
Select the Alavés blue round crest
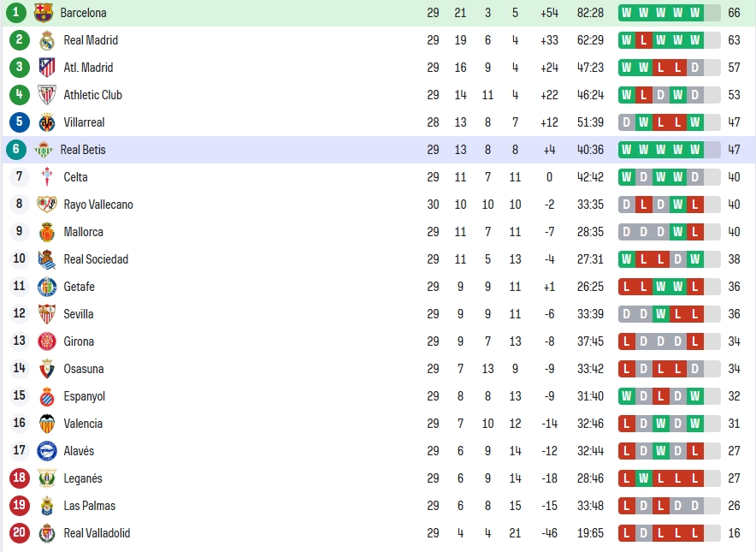47,451
